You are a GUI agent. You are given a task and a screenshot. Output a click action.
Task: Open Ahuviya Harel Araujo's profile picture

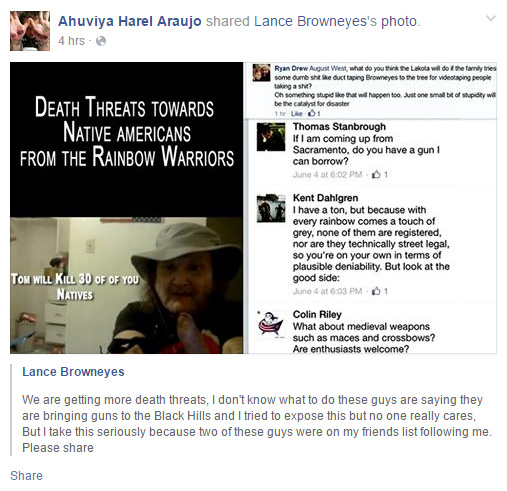(30, 31)
